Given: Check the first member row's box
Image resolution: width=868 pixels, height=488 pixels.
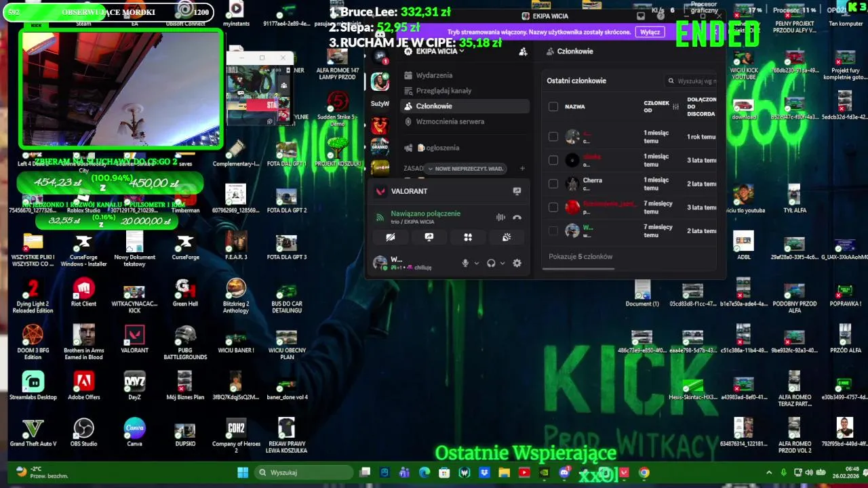Looking at the screenshot, I should coord(553,137).
